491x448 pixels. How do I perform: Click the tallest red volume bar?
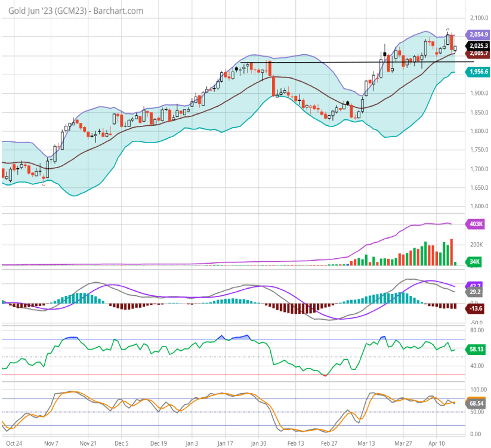coord(452,252)
